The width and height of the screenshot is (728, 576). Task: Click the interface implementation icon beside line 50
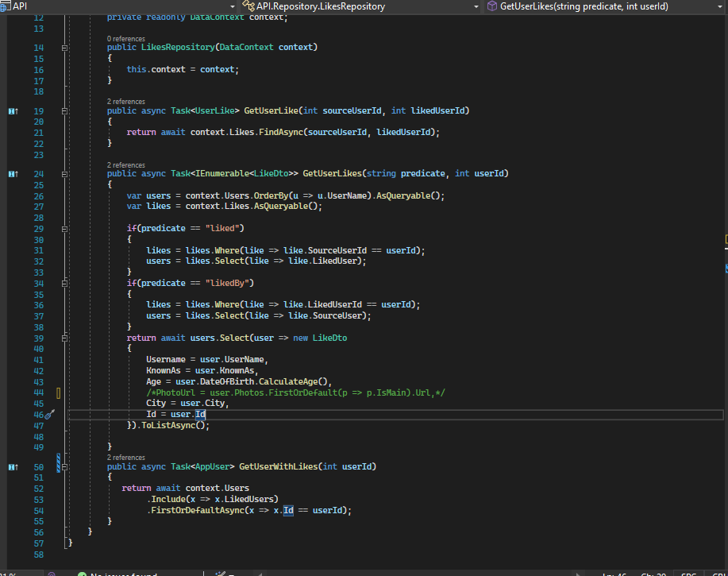pos(13,467)
